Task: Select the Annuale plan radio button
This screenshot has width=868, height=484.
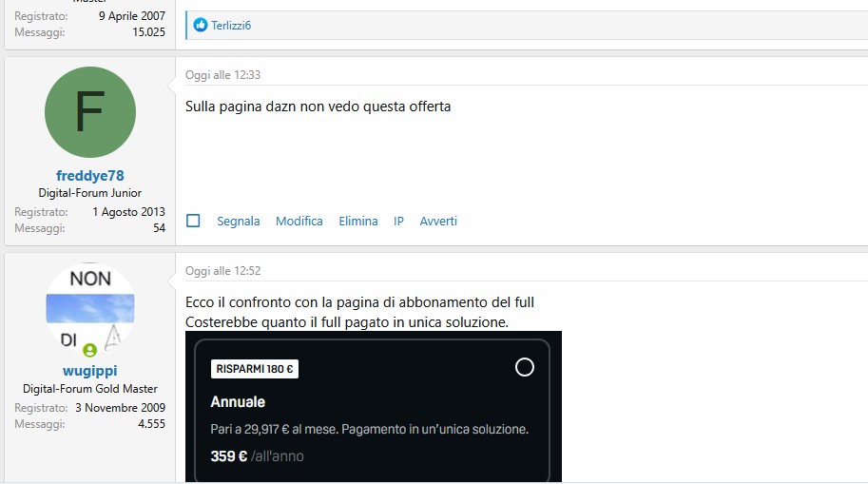Action: coord(524,367)
